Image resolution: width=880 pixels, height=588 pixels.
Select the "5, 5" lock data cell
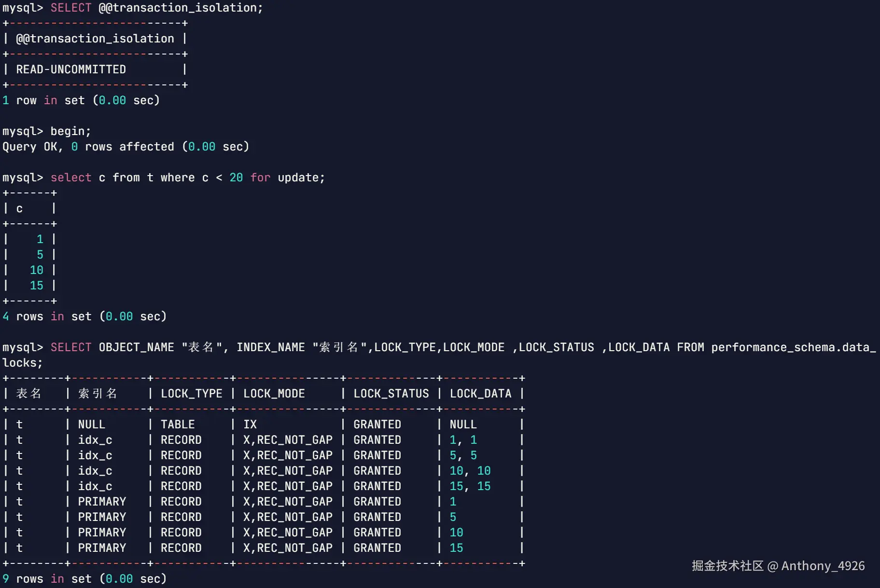coord(463,455)
